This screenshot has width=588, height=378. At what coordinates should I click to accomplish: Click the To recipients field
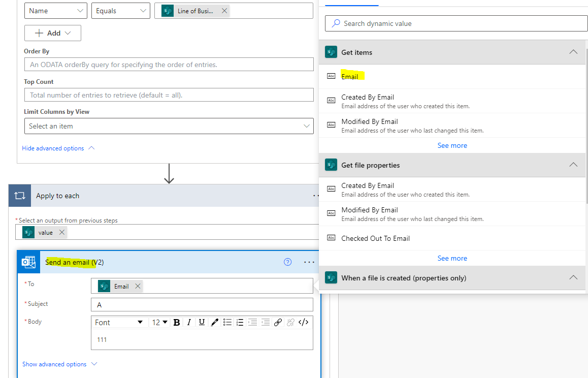coord(202,286)
